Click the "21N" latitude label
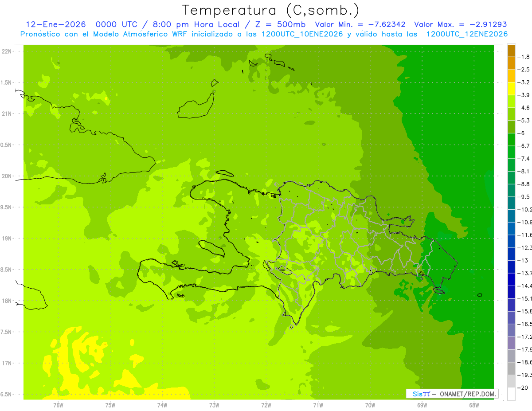The width and height of the screenshot is (532, 411). pos(7,114)
